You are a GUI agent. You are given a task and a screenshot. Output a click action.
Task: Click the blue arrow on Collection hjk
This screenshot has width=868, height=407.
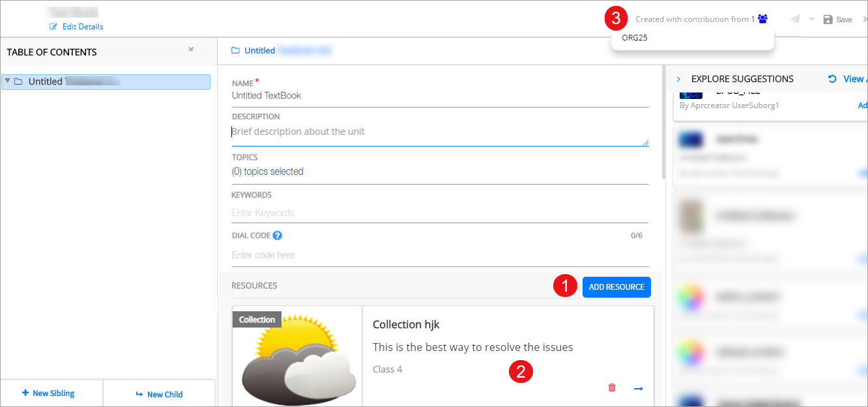638,388
